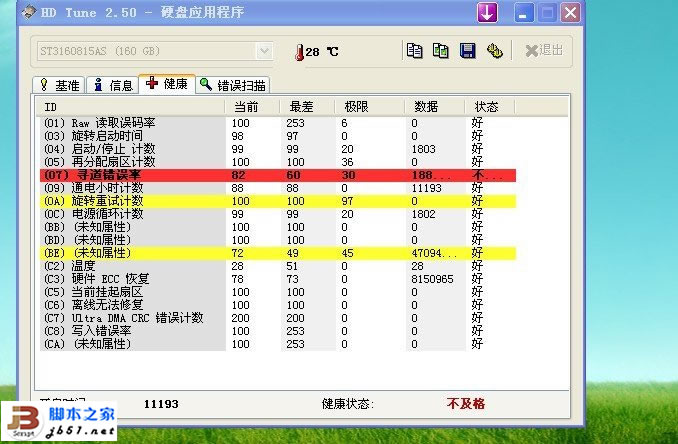678x444 pixels.
Task: Sort by the ID column header
Action: (x=131, y=106)
